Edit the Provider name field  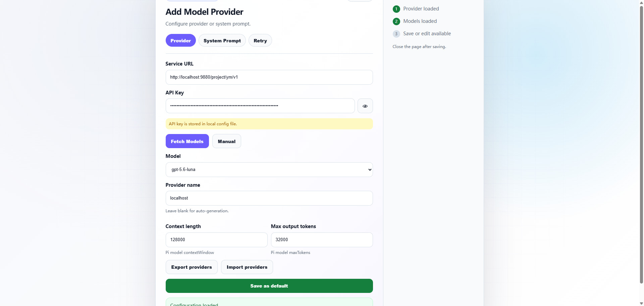(x=269, y=198)
